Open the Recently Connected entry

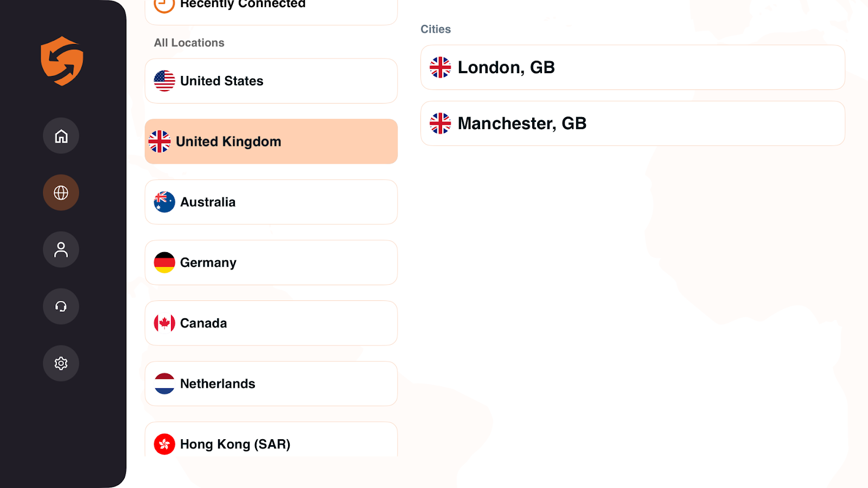pyautogui.click(x=271, y=8)
